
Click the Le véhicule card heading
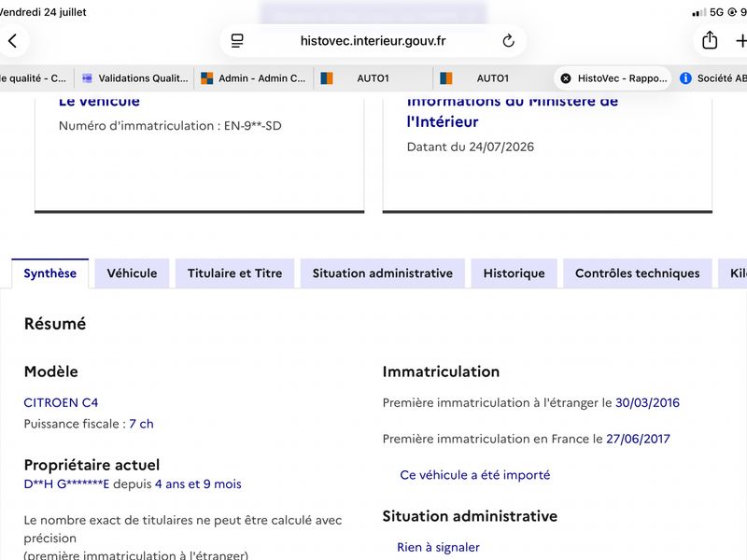(x=99, y=102)
